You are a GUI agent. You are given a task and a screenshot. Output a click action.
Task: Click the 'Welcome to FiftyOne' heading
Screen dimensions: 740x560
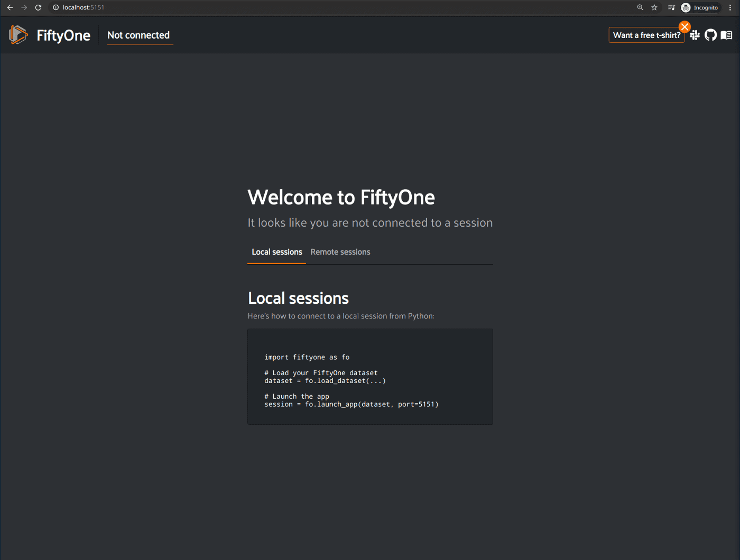(341, 198)
